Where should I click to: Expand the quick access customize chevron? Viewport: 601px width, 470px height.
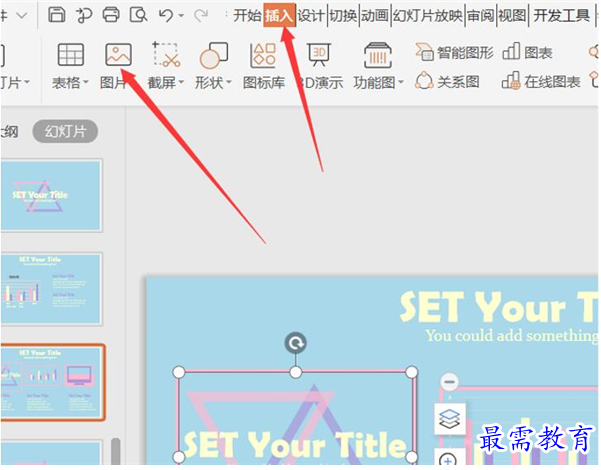(x=22, y=15)
